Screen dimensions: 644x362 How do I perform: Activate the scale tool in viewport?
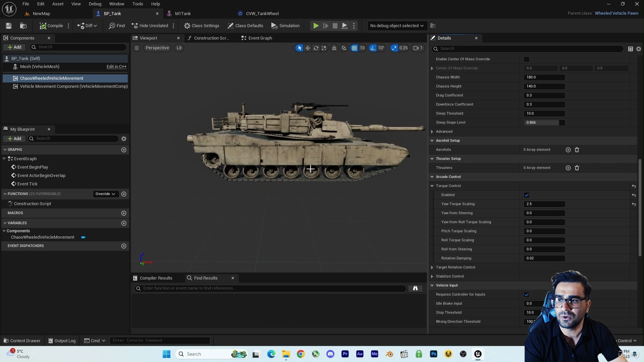coord(324,48)
